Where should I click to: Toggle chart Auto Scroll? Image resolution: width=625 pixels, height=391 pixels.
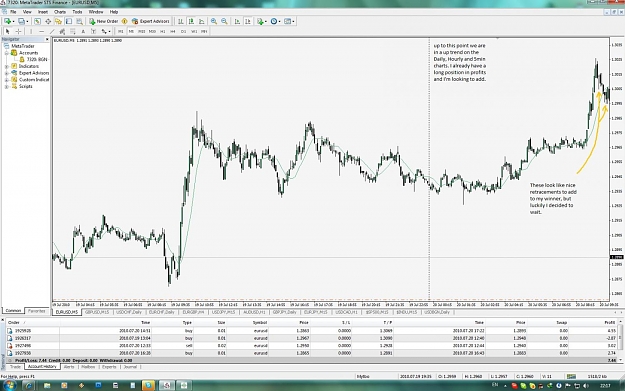click(x=237, y=21)
